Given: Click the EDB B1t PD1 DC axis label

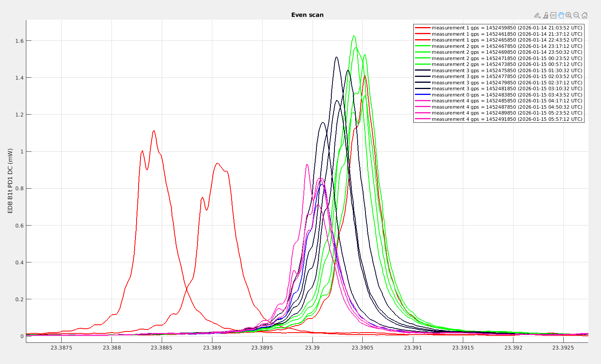Looking at the screenshot, I should point(11,181).
